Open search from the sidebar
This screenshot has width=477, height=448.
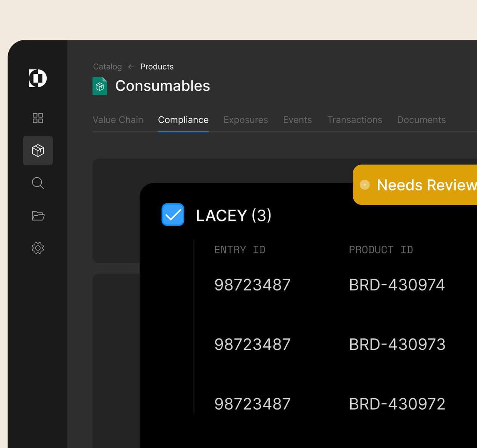(x=38, y=183)
